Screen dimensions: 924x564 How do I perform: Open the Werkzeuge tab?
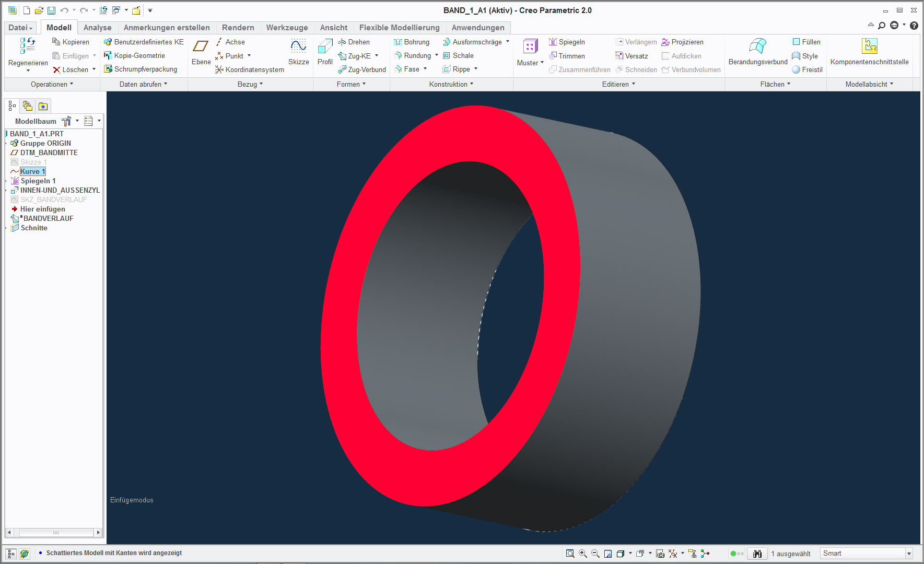[x=287, y=28]
